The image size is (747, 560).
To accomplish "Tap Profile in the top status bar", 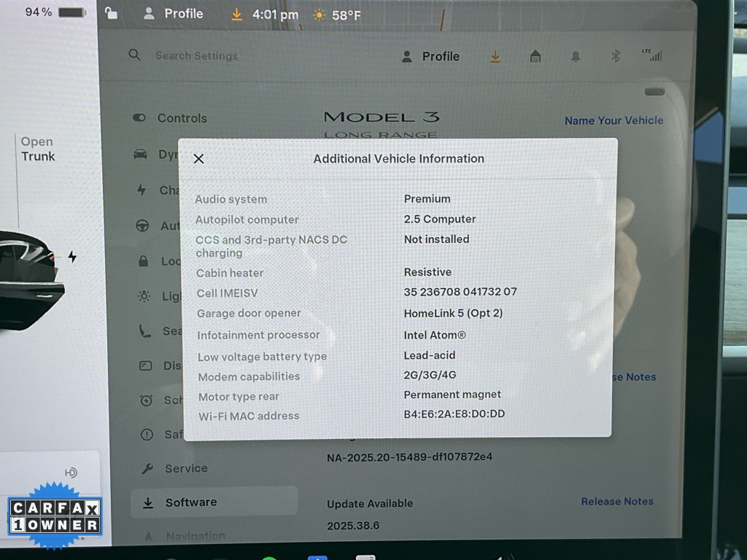I will pyautogui.click(x=174, y=14).
